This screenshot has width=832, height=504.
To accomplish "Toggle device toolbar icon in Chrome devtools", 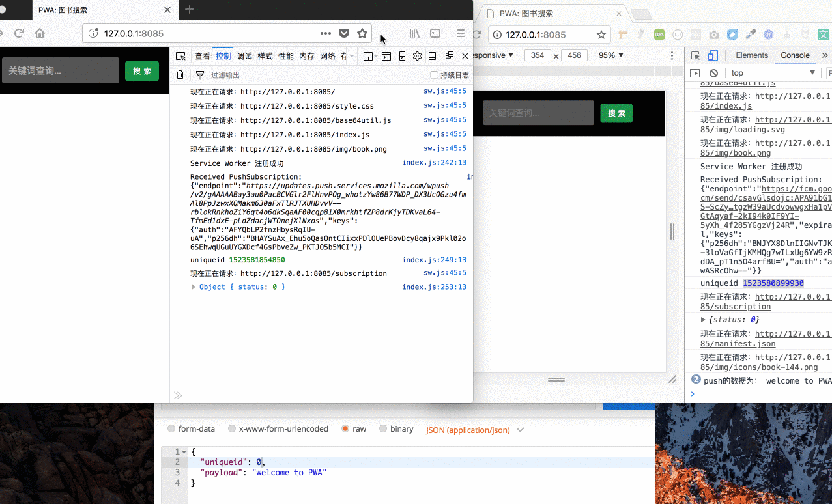I will pos(713,56).
